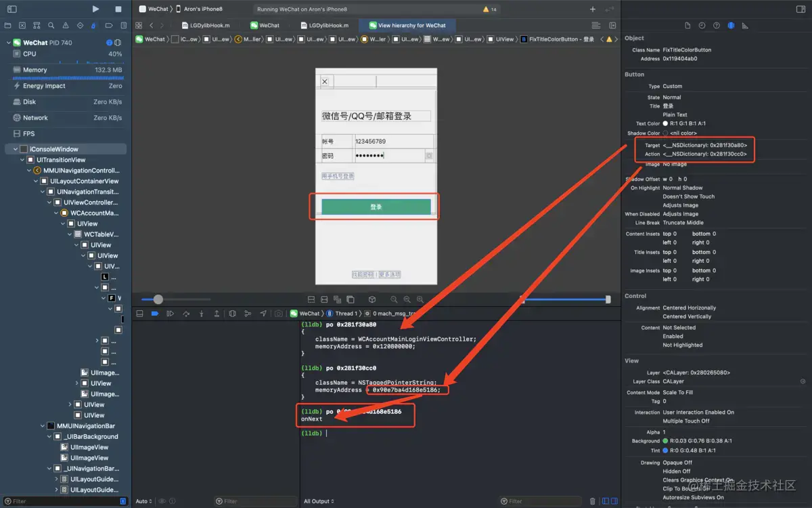Toggle Show Constraints button
Image resolution: width=812 pixels, height=508 pixels.
(x=324, y=299)
